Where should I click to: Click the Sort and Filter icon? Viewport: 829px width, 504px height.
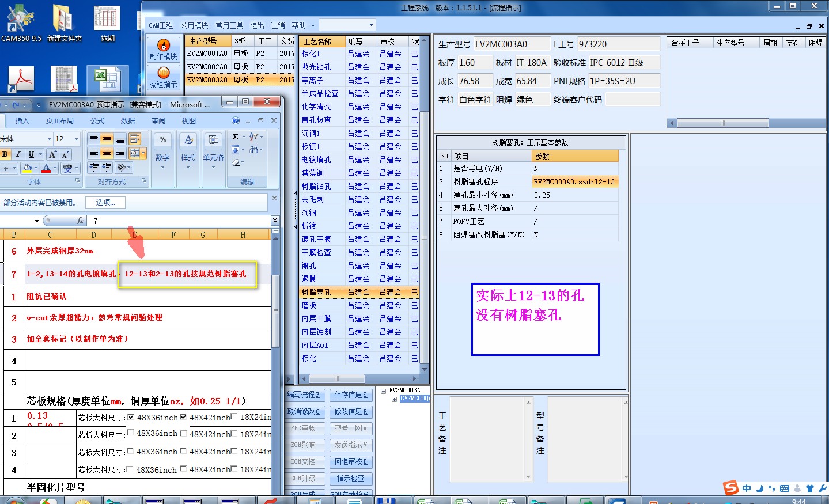(x=253, y=137)
